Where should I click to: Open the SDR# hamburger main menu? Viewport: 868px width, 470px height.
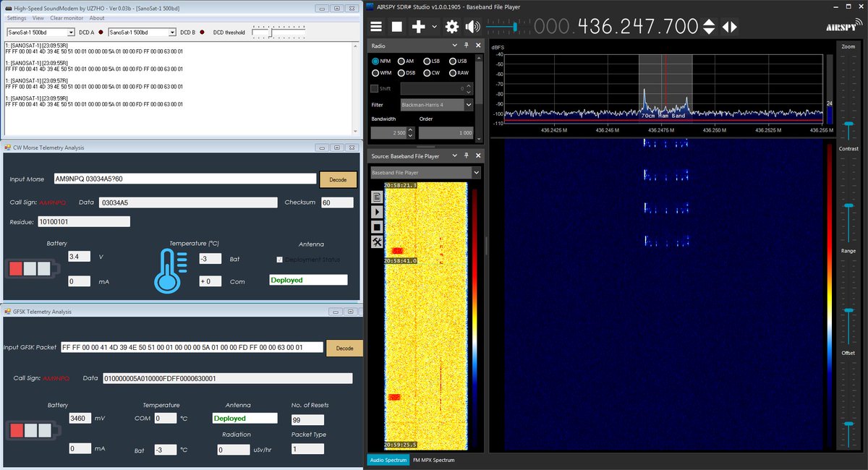tap(376, 27)
